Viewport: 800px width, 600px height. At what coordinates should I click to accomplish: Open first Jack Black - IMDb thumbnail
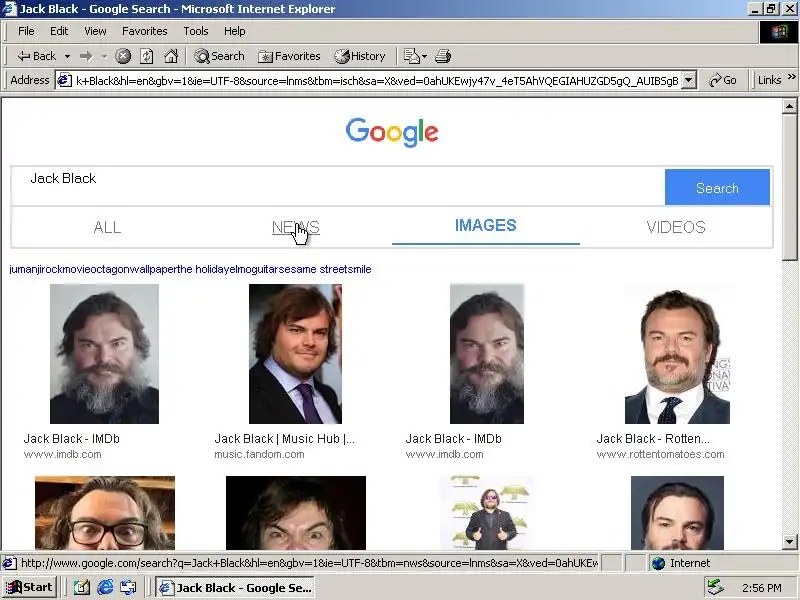pyautogui.click(x=104, y=354)
